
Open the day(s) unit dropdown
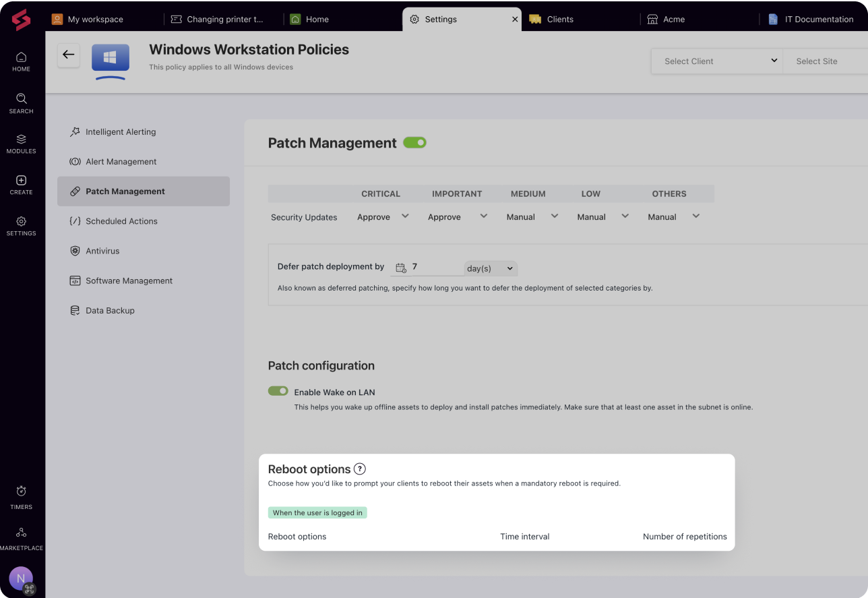[x=490, y=268]
